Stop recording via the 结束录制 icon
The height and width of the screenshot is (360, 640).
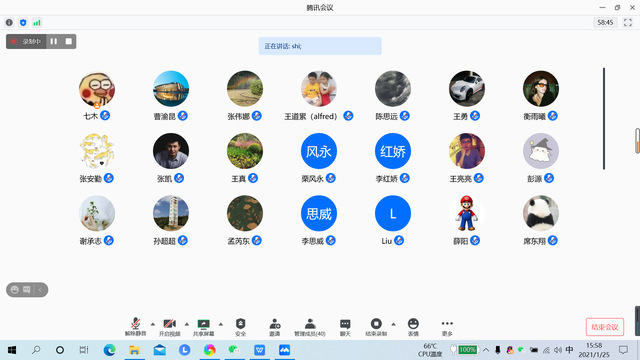coord(376,327)
